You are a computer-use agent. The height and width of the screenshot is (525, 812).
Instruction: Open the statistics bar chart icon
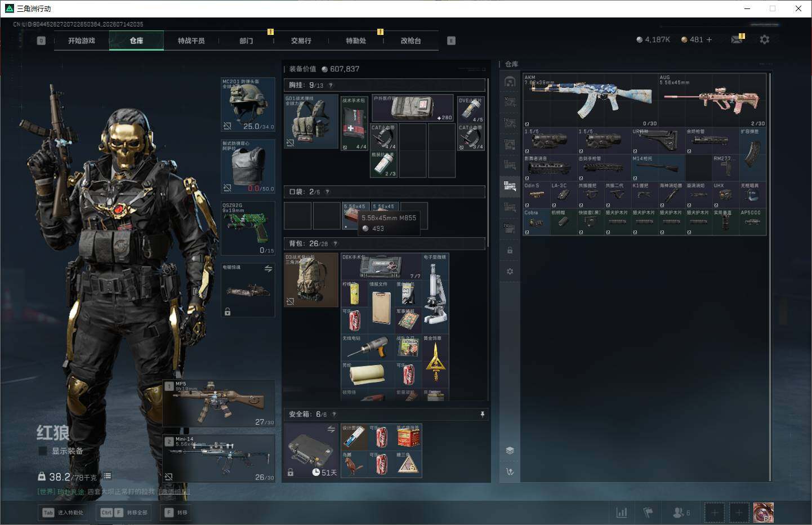pos(622,513)
